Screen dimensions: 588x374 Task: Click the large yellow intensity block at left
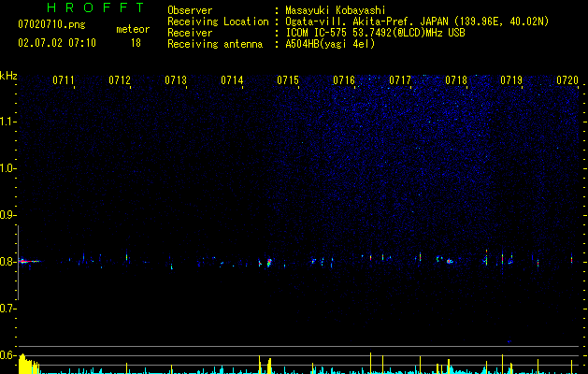tap(28, 364)
